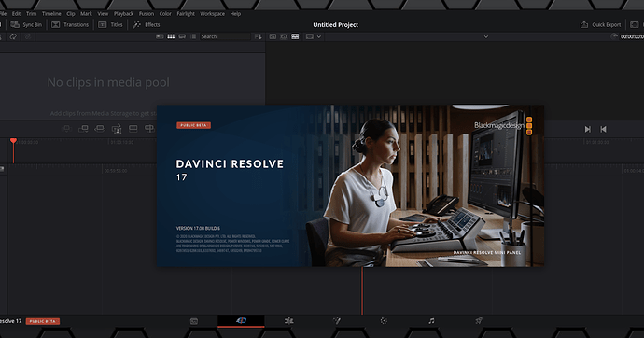
Task: Open the Clip menu
Action: coord(71,14)
